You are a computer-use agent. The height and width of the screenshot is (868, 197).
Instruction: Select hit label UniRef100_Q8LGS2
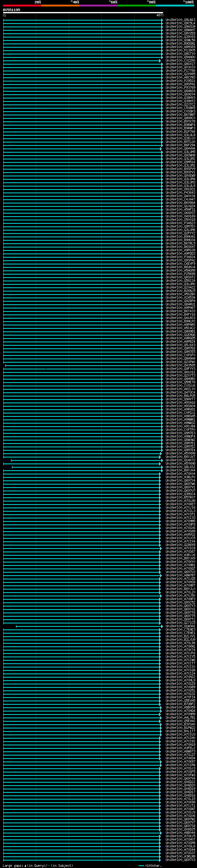click(180, 467)
